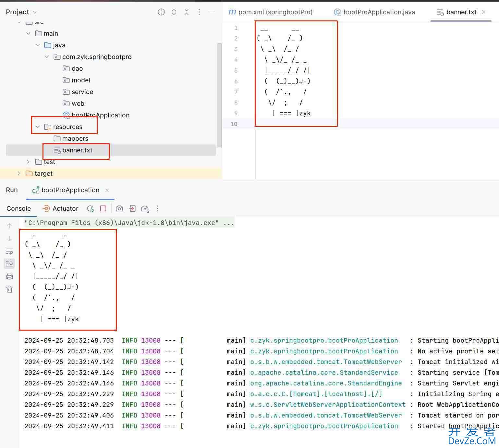The height and width of the screenshot is (448, 499).
Task: Toggle Soft-Wrap in console
Action: coord(9,252)
